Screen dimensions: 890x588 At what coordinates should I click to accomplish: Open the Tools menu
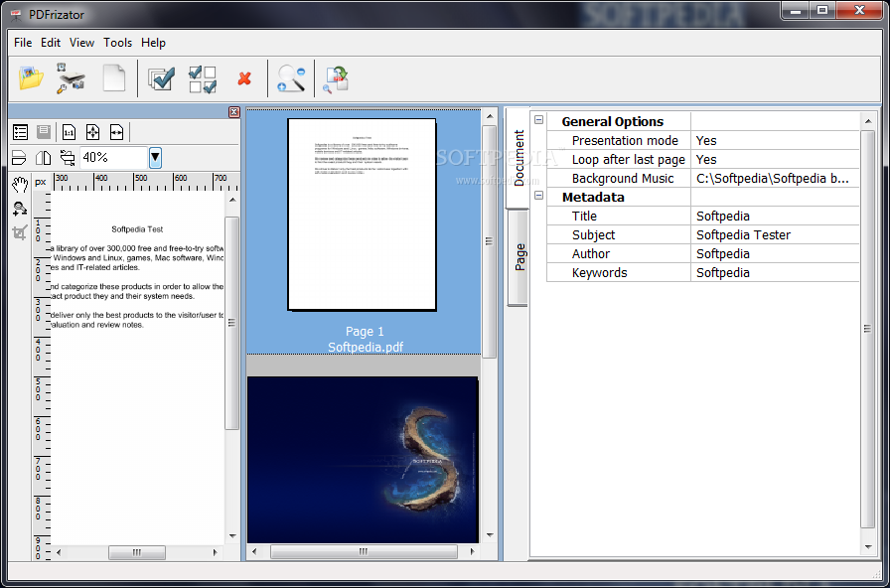[x=117, y=43]
